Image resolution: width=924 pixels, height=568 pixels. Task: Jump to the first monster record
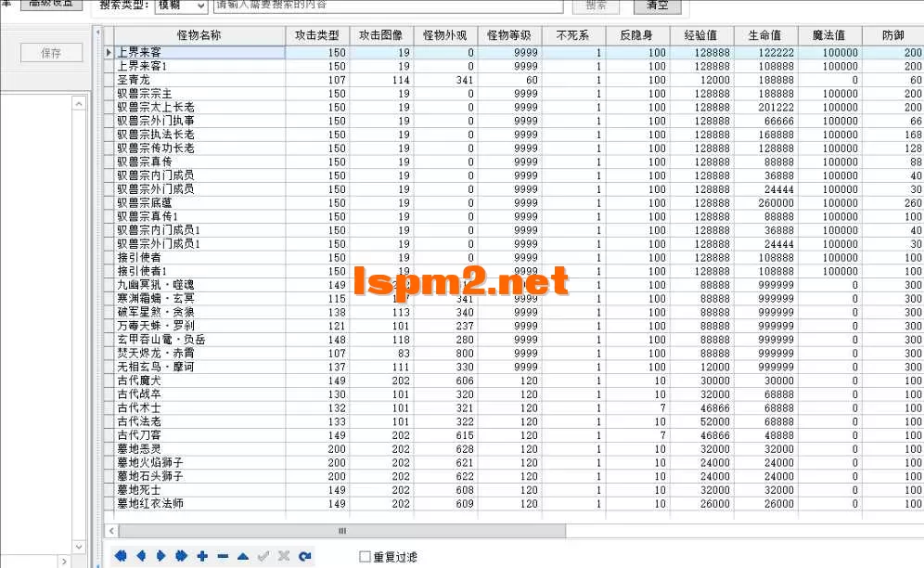click(x=122, y=556)
